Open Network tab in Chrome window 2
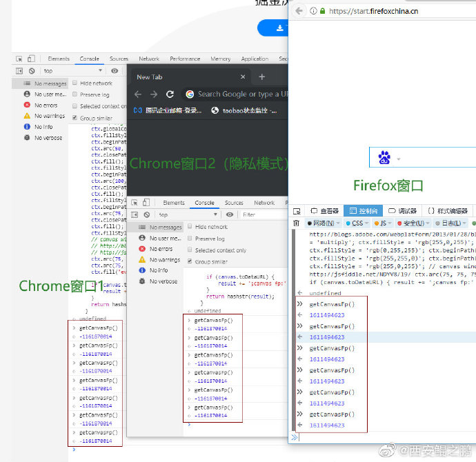 tap(264, 203)
